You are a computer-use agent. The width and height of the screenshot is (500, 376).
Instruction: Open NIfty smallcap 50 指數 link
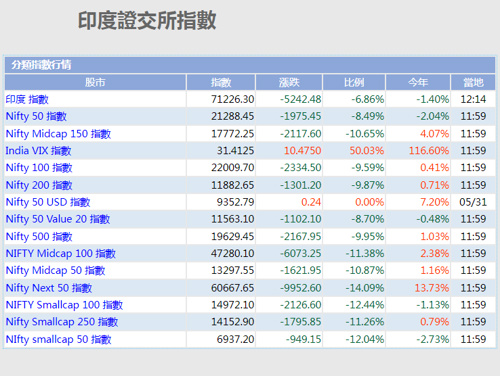(58, 339)
